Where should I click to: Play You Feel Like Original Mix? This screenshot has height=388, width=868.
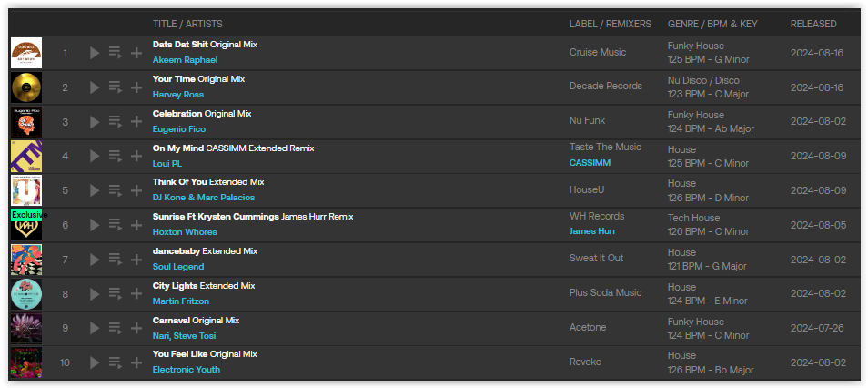pyautogui.click(x=95, y=362)
